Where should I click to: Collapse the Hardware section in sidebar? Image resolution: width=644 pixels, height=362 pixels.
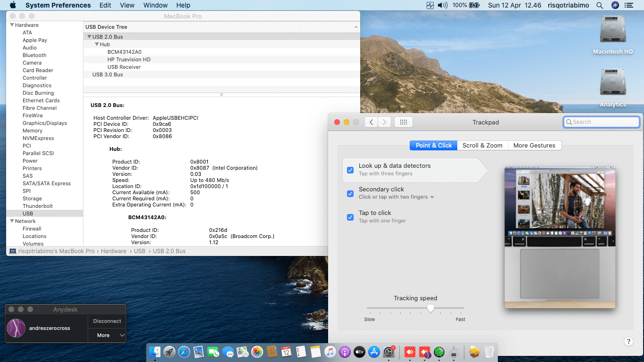click(12, 25)
